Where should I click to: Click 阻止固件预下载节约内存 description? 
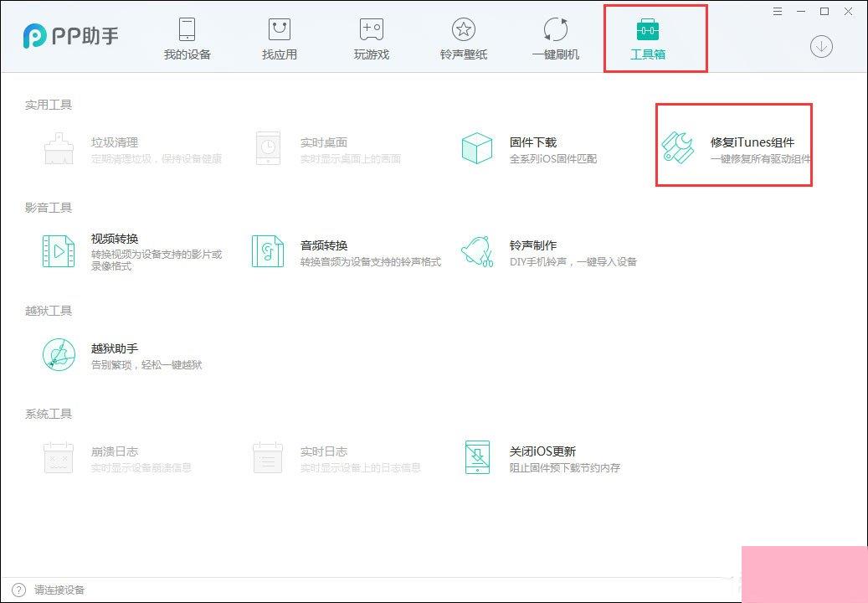565,468
